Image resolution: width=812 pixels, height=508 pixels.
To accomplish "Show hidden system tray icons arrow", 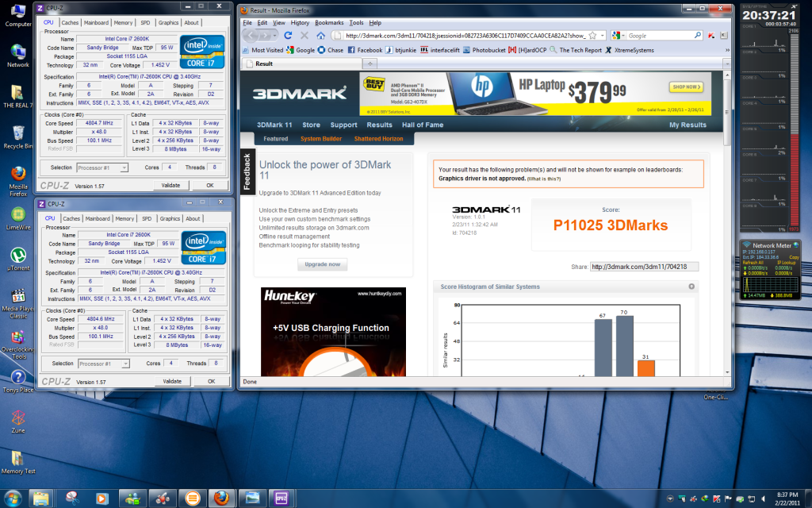I will click(x=669, y=498).
